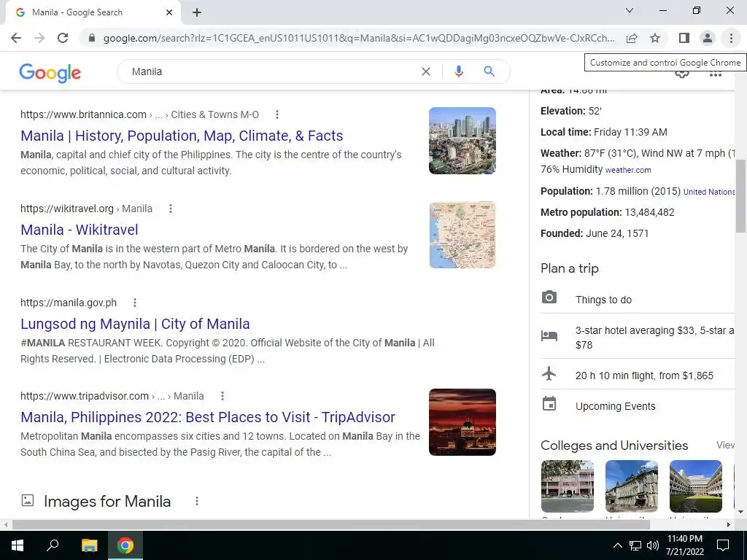747x560 pixels.
Task: Open the volume control in tray
Action: pyautogui.click(x=653, y=545)
